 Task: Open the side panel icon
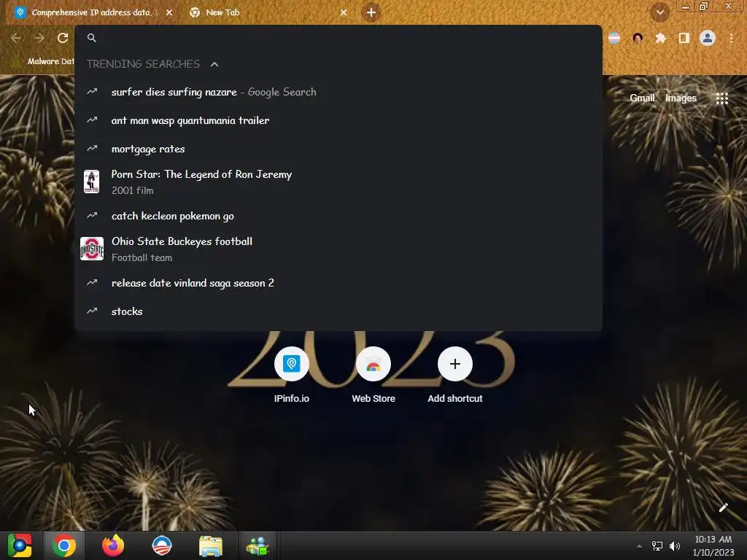pos(684,38)
